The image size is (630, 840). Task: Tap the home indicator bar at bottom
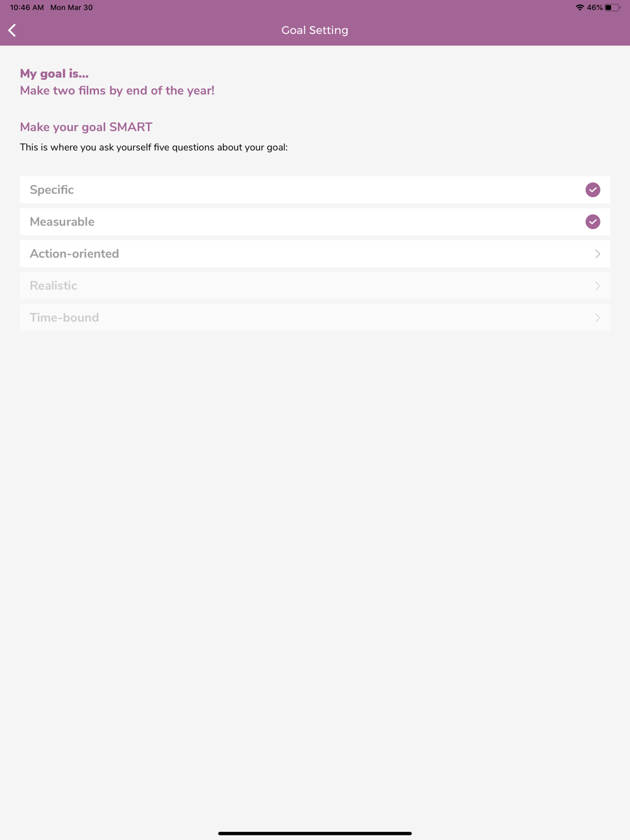(315, 833)
